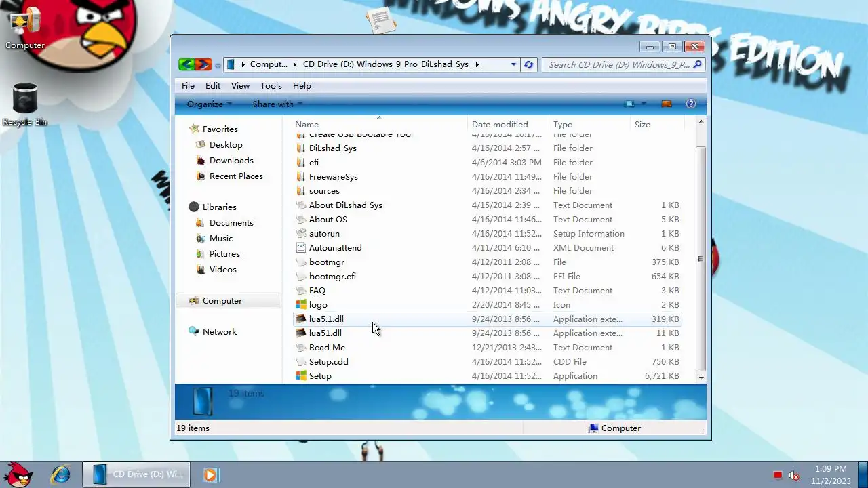
Task: Select the Read Me file name
Action: 327,348
